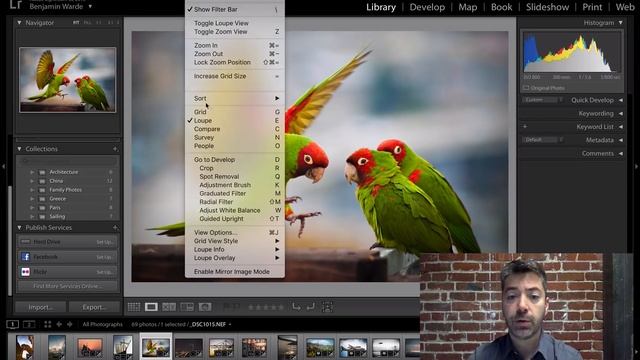Set Navigator zoom to FIT

[x=76, y=22]
